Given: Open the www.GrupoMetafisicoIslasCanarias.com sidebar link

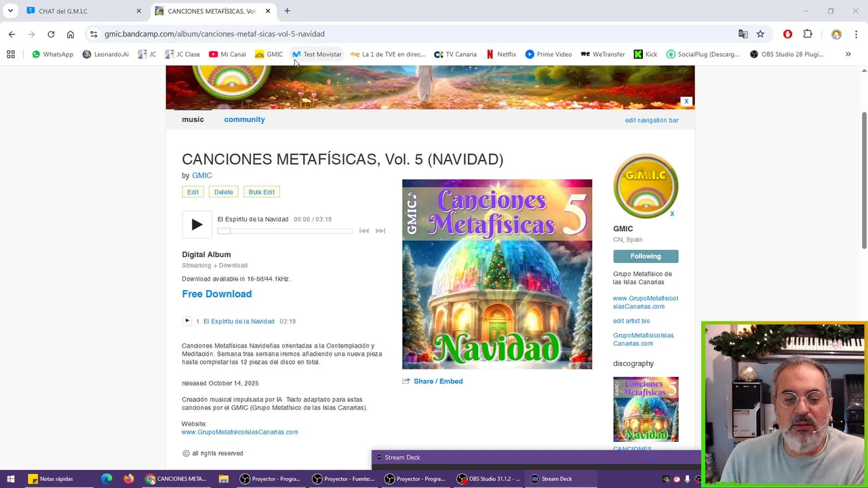Looking at the screenshot, I should (646, 302).
